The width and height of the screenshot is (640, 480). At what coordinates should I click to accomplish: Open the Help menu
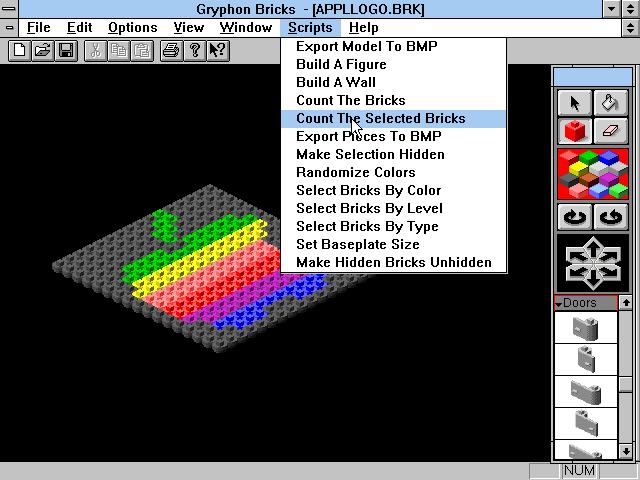click(x=364, y=28)
